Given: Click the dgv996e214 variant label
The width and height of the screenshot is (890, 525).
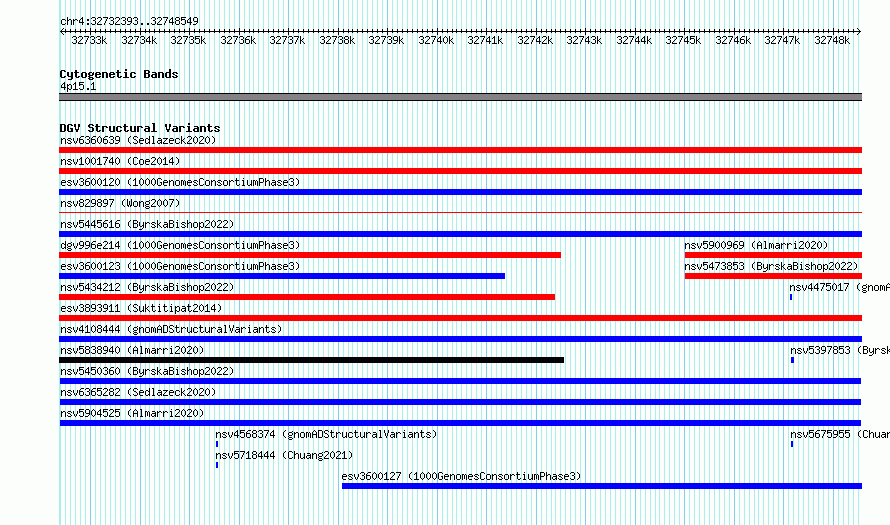Looking at the screenshot, I should pos(180,245).
